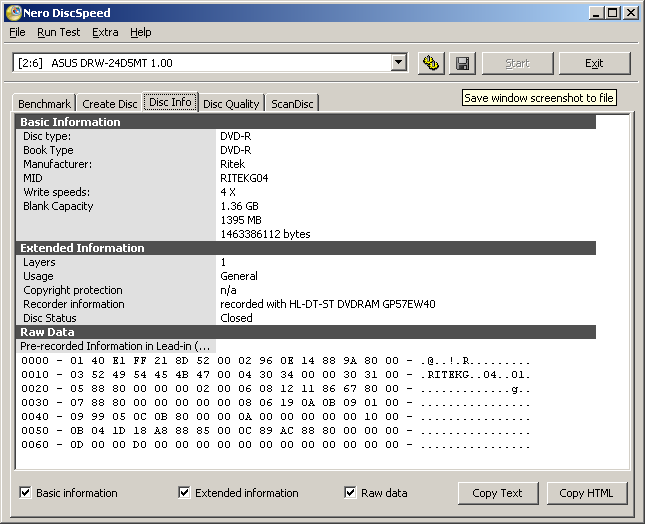Open the Help menu
The image size is (645, 524).
[141, 32]
